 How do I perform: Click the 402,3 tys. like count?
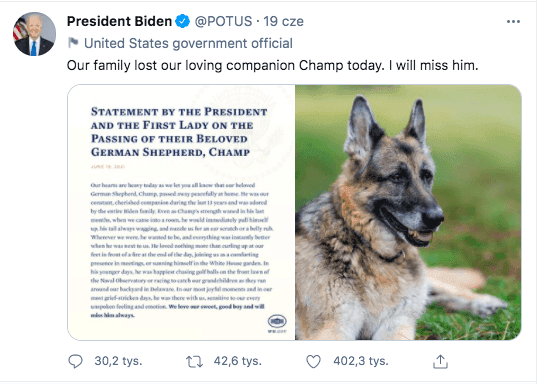click(x=361, y=361)
